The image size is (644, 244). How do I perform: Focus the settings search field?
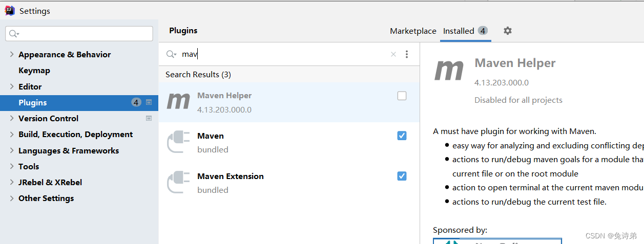pos(79,34)
